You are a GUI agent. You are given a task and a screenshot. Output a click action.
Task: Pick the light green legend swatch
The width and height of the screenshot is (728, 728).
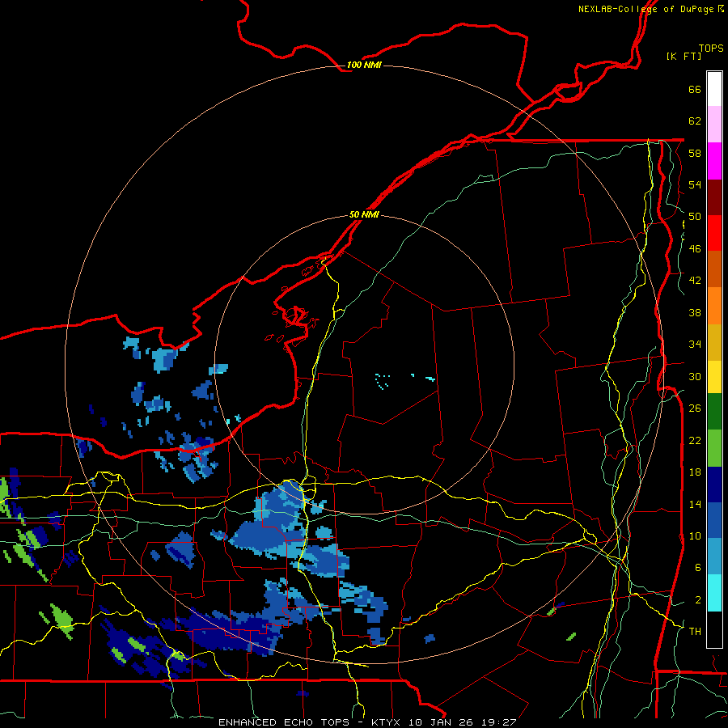[714, 448]
